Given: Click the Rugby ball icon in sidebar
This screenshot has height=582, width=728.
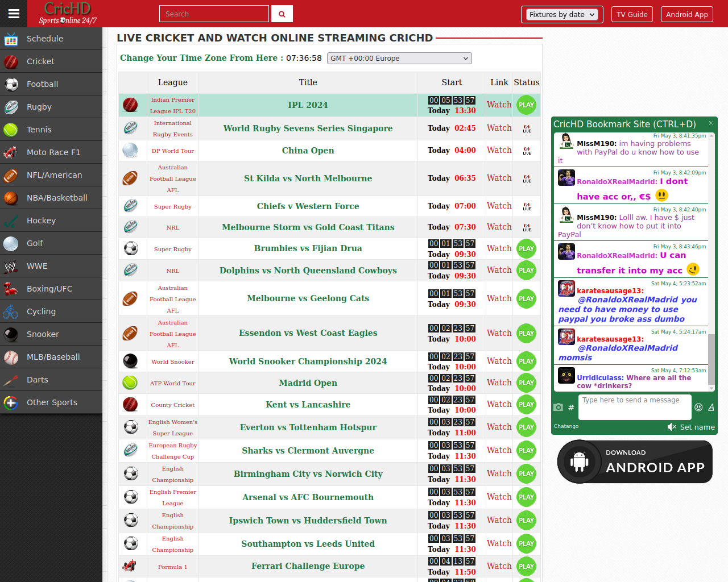Looking at the screenshot, I should pyautogui.click(x=11, y=107).
